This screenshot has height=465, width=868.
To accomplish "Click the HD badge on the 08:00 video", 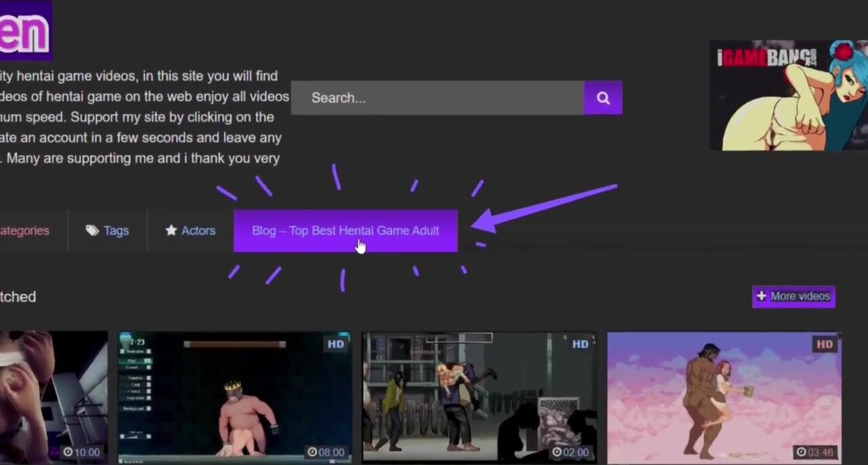I will tap(336, 344).
